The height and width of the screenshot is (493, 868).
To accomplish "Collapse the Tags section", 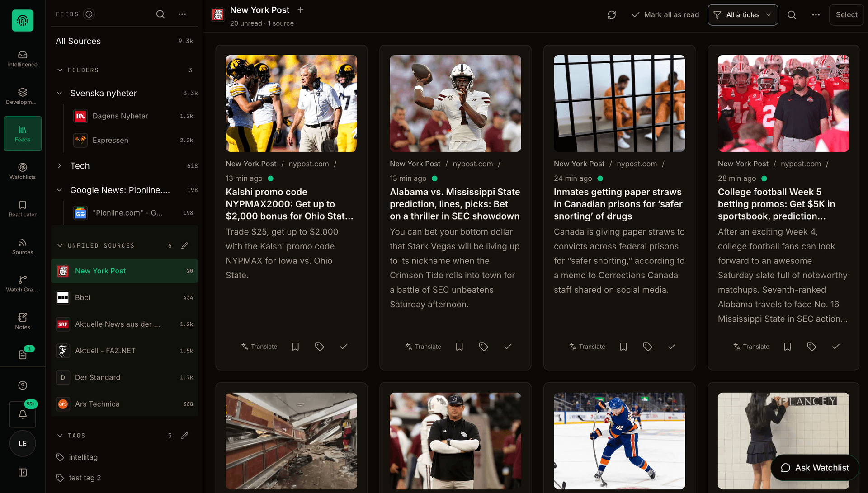I will click(60, 436).
